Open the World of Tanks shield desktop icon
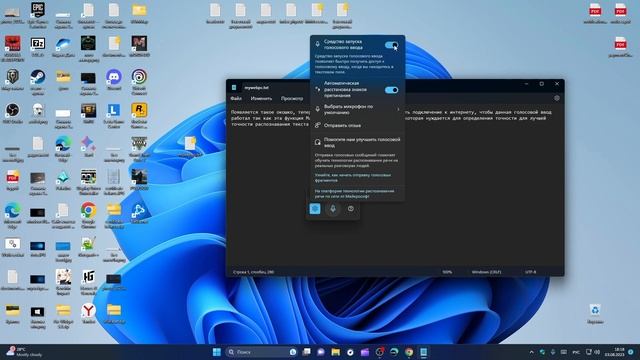The height and width of the screenshot is (360, 640). 12,80
